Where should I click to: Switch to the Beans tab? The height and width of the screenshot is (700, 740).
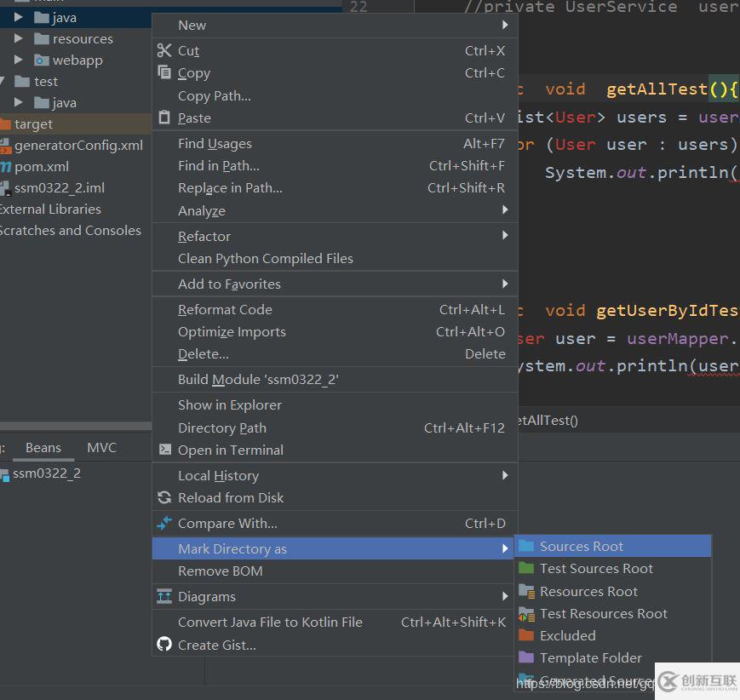pyautogui.click(x=43, y=447)
